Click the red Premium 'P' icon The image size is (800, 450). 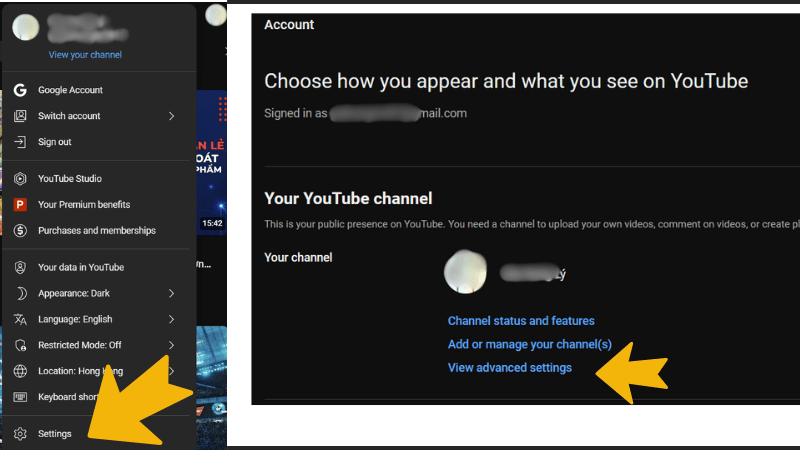coord(20,205)
